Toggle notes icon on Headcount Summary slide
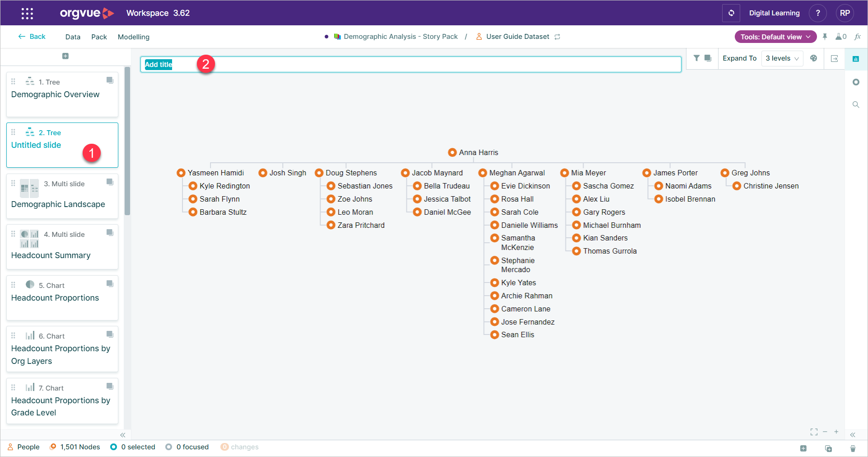868x457 pixels. tap(110, 233)
